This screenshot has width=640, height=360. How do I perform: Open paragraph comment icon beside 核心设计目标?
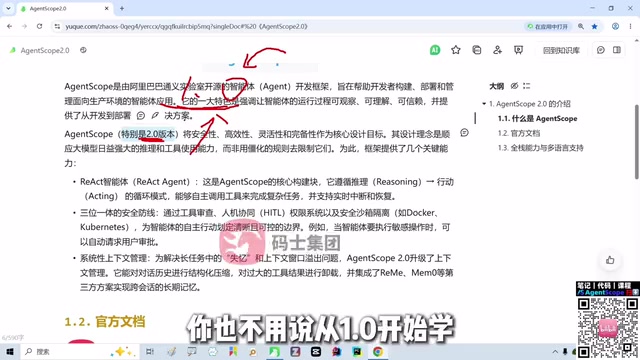tap(464, 133)
